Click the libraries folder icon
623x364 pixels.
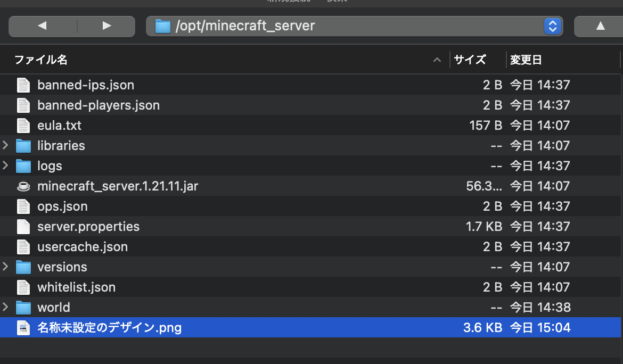pos(23,146)
